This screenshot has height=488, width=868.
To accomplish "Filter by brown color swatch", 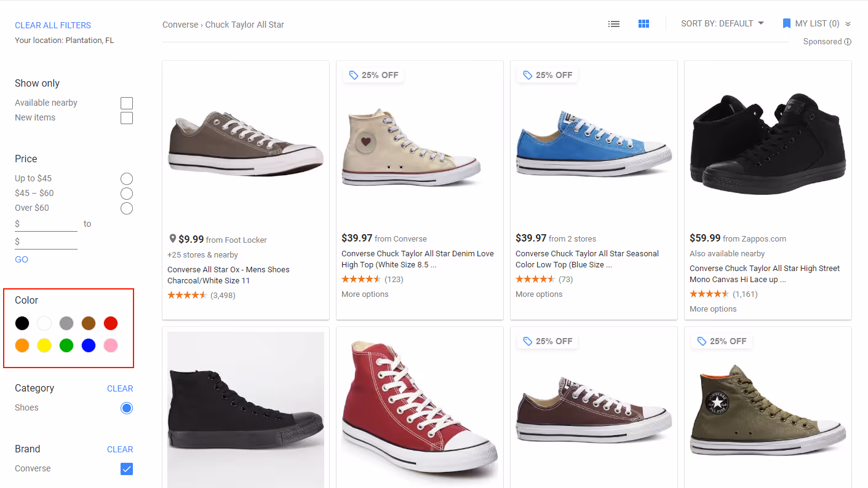I will (89, 323).
